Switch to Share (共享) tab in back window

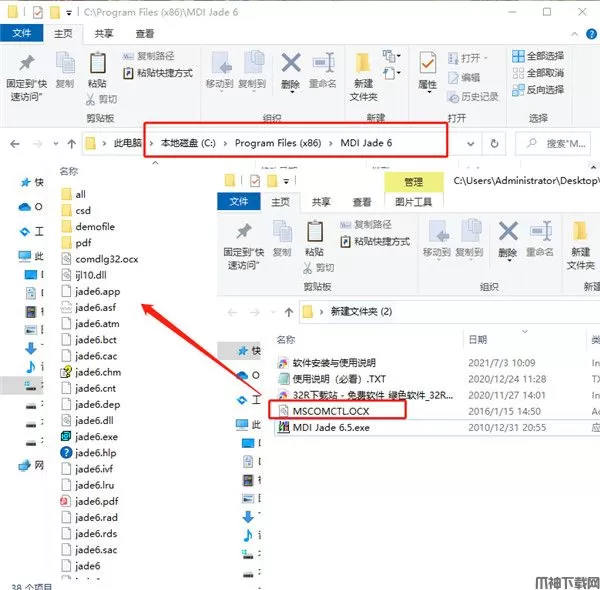click(104, 34)
